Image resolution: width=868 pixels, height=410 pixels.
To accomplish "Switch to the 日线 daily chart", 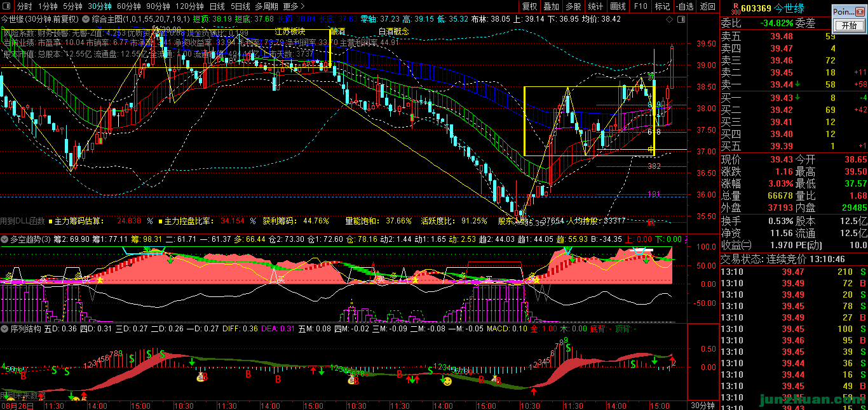I will click(x=217, y=6).
